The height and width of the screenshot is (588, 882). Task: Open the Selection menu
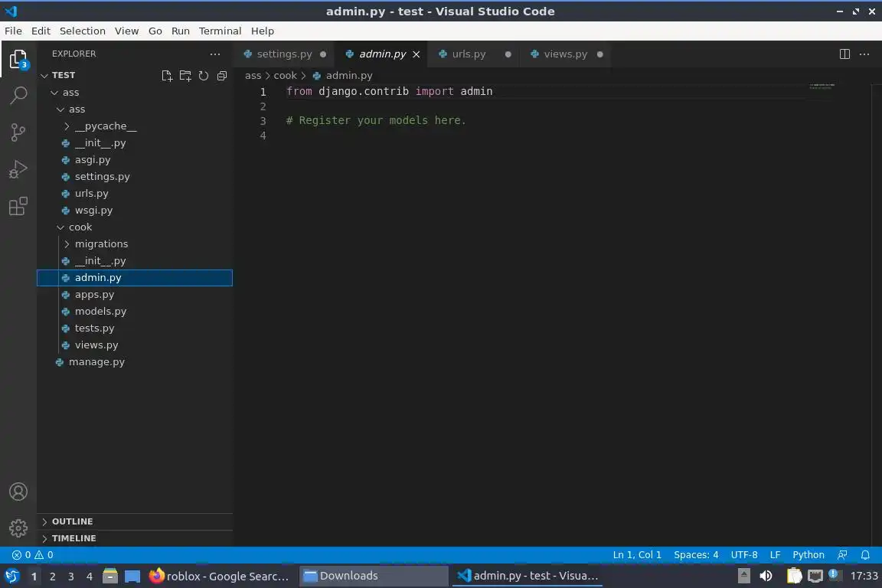pyautogui.click(x=82, y=31)
